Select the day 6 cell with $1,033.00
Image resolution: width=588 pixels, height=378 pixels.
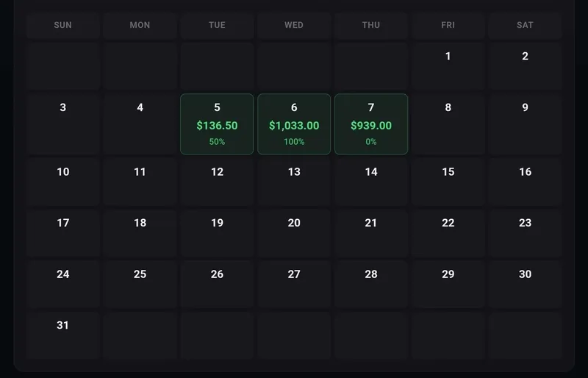tap(294, 124)
